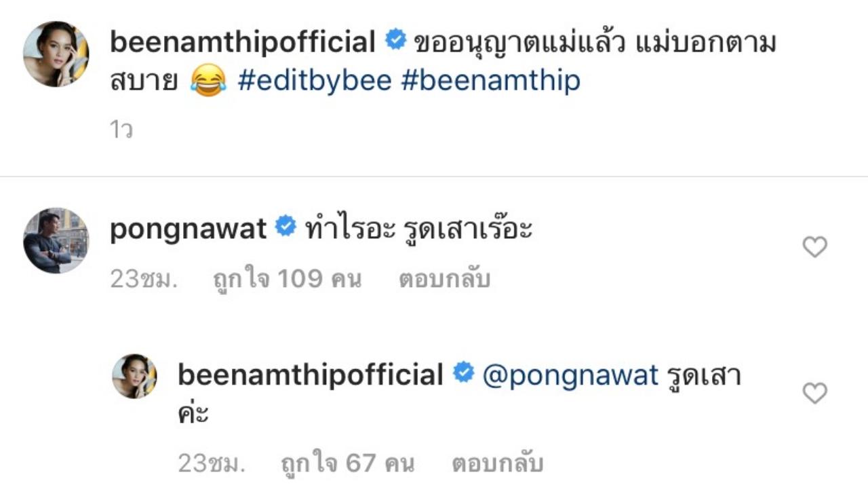
Task: Open the beenamthipofficial avatar in the caption
Action: coord(56,54)
